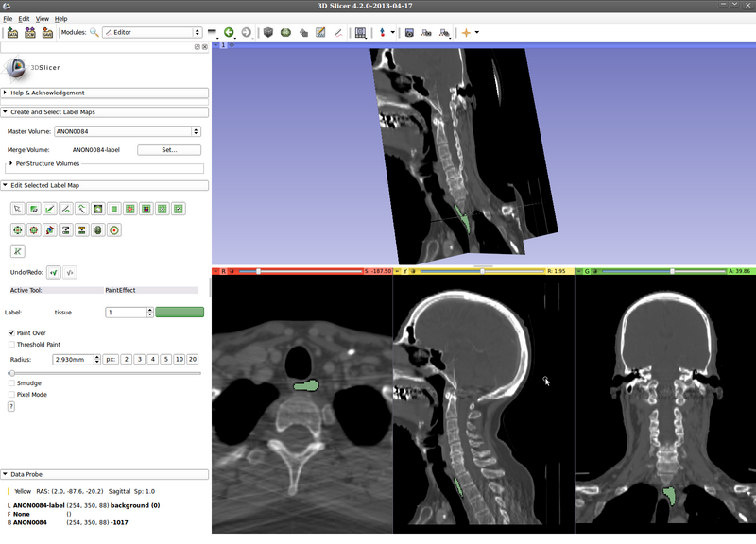The width and height of the screenshot is (756, 544).
Task: Open the Edit menu
Action: click(x=24, y=19)
